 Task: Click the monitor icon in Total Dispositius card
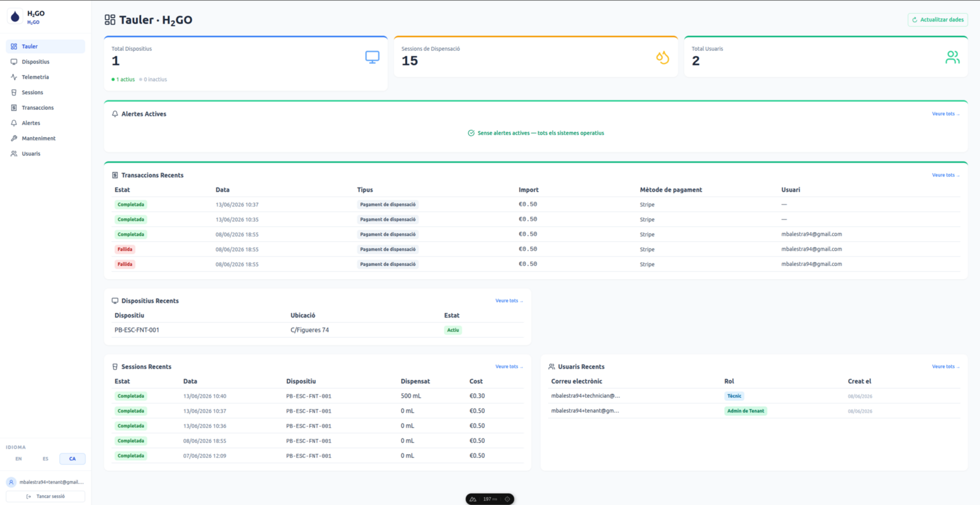click(372, 57)
